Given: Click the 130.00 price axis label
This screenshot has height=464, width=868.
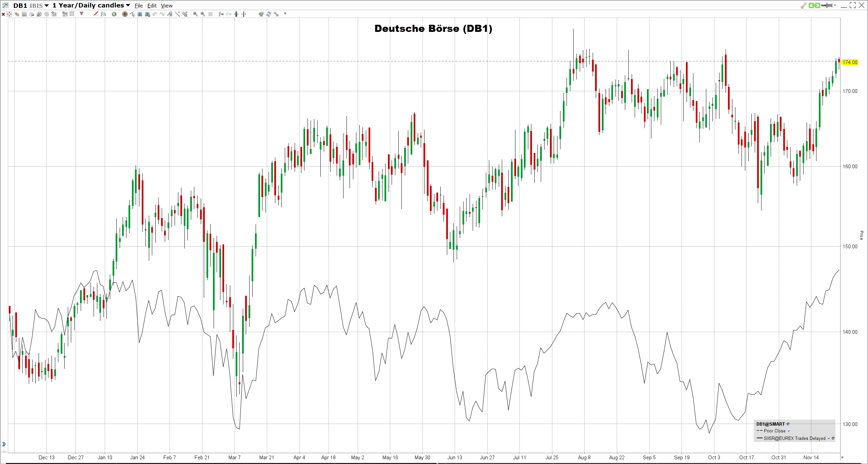Looking at the screenshot, I should (x=850, y=424).
